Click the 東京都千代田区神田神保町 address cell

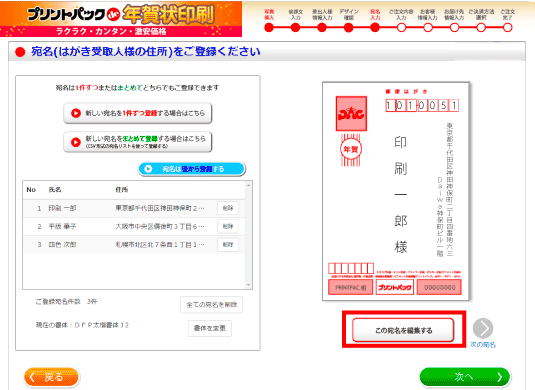coord(160,208)
